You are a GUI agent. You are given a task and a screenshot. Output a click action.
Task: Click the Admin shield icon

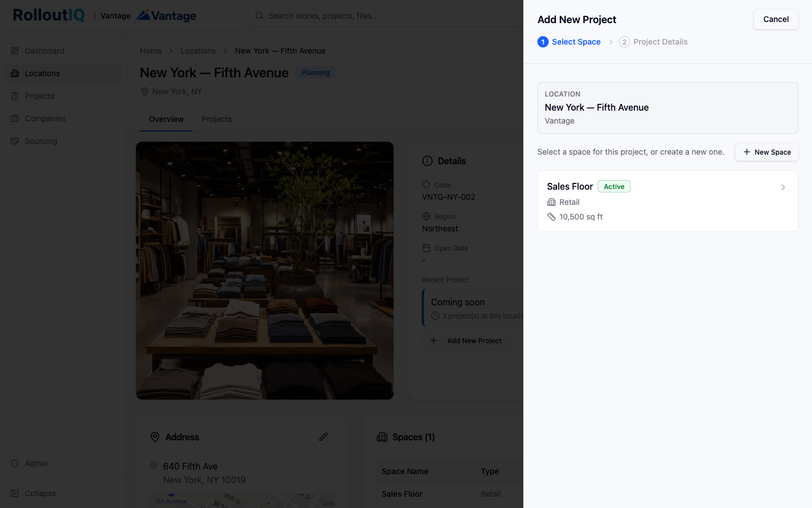pos(15,463)
